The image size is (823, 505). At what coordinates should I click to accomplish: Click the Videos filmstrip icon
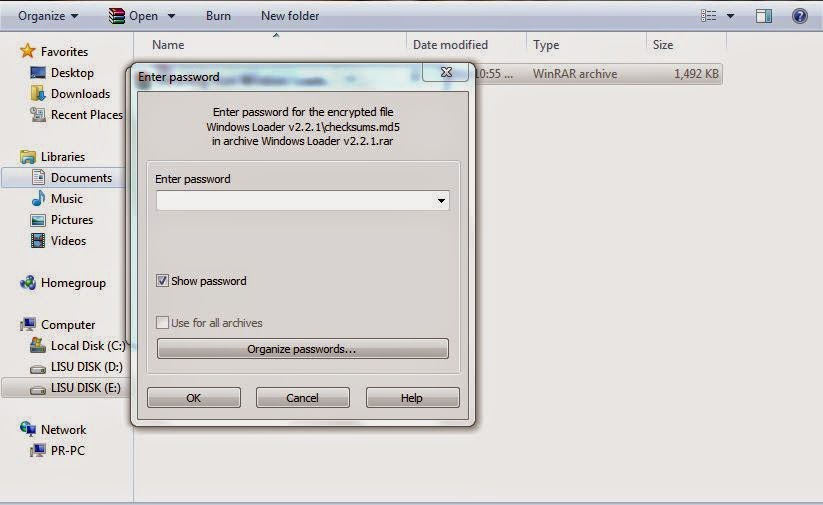point(38,240)
